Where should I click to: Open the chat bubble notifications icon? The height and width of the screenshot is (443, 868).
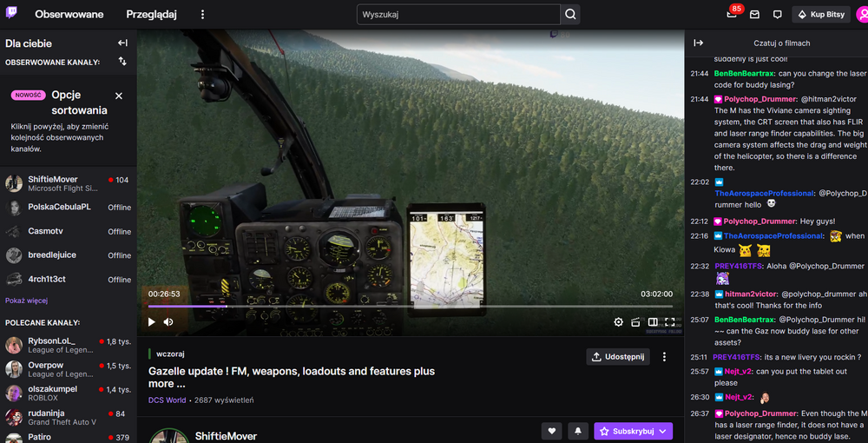(777, 15)
